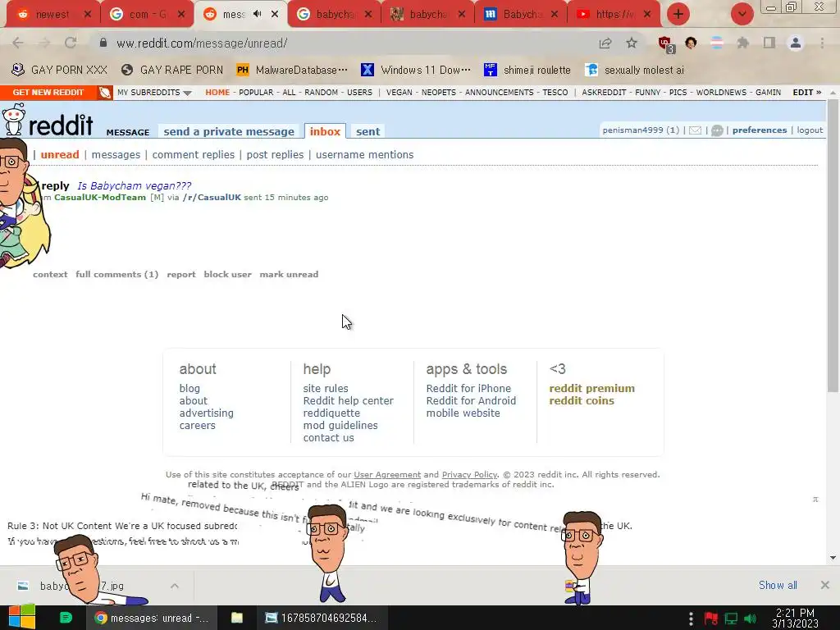
Task: Show 'username mentions' filter
Action: pyautogui.click(x=364, y=154)
